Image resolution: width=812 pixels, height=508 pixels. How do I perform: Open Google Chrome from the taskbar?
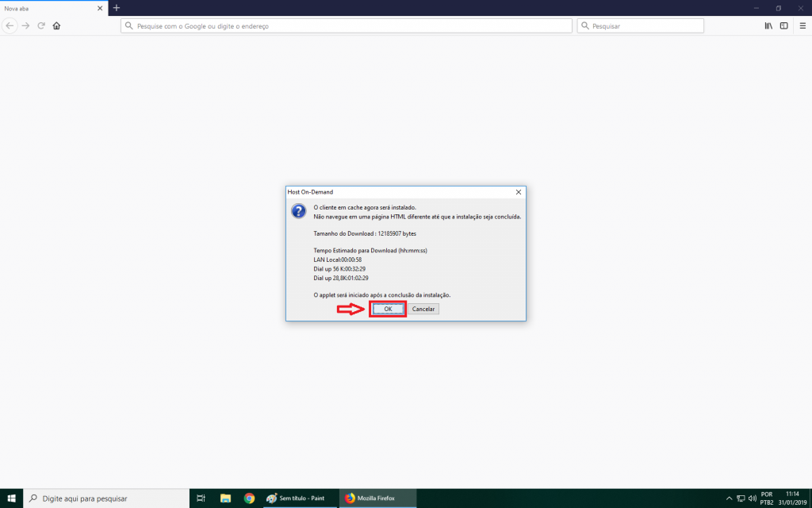coord(249,498)
